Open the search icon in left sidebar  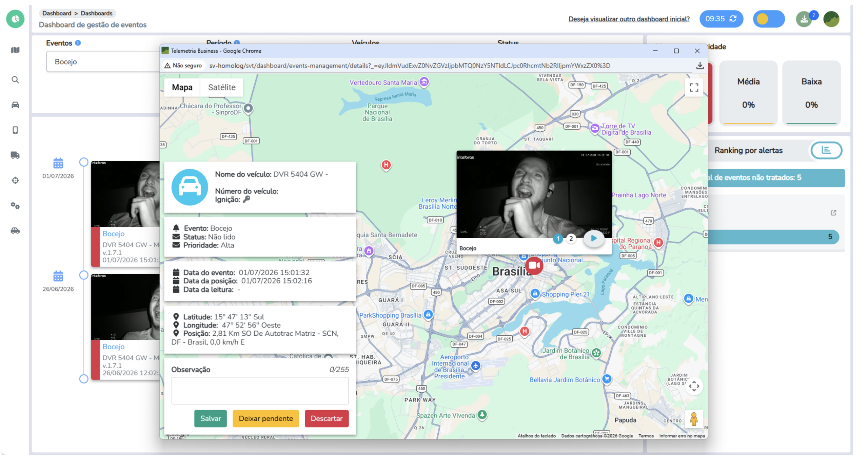click(15, 79)
